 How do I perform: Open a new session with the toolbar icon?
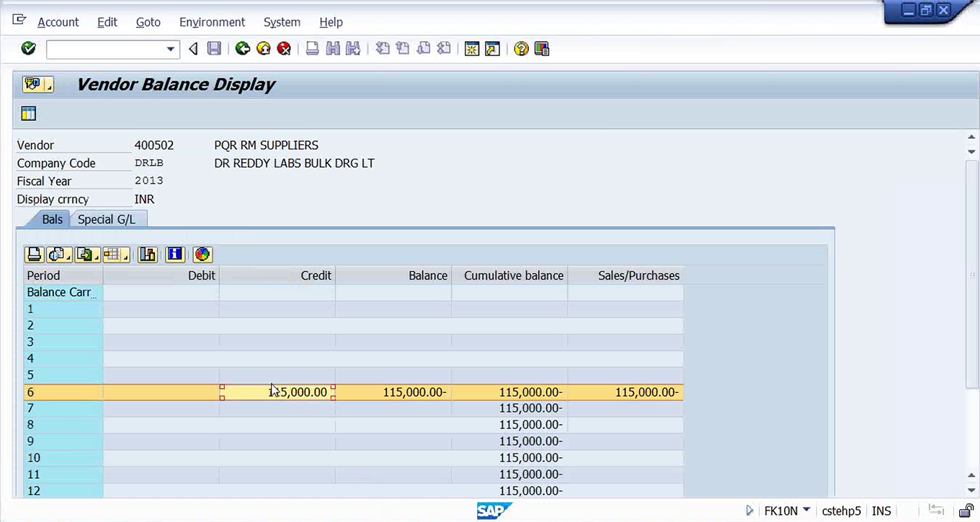[472, 49]
